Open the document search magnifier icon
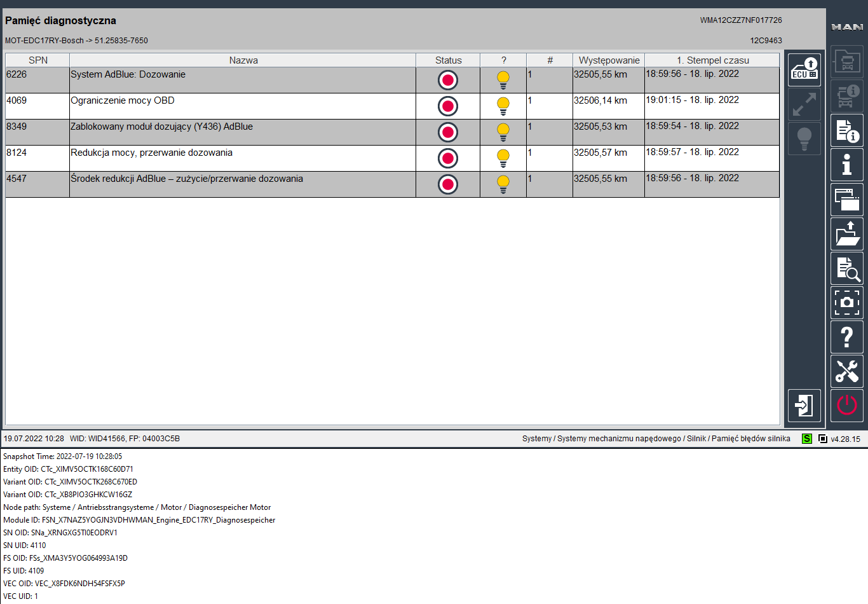The image size is (868, 604). coord(847,268)
